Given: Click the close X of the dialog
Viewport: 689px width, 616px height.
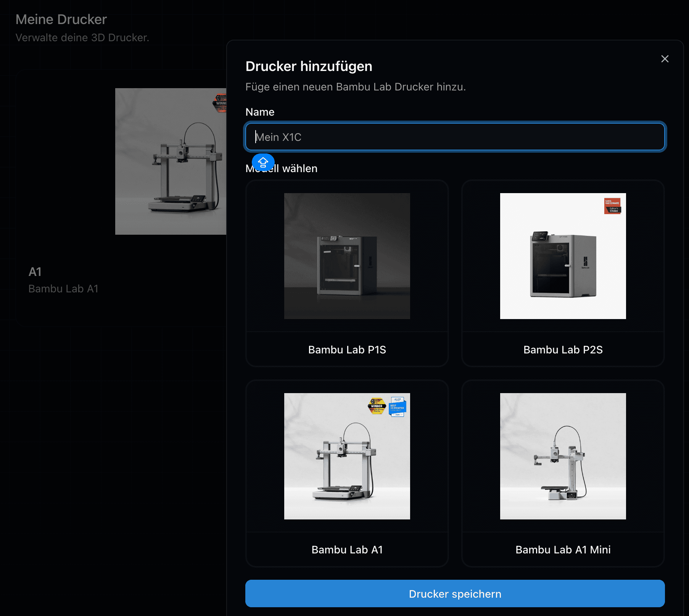Looking at the screenshot, I should [x=665, y=59].
